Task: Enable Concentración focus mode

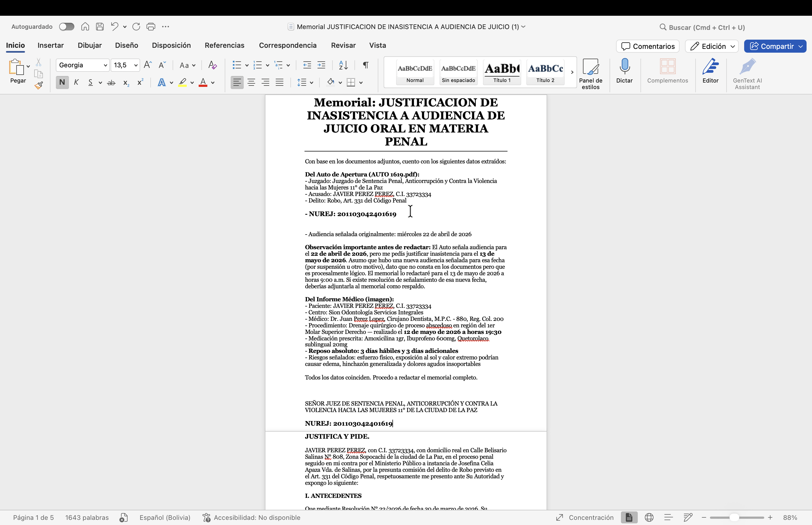Action: point(585,517)
